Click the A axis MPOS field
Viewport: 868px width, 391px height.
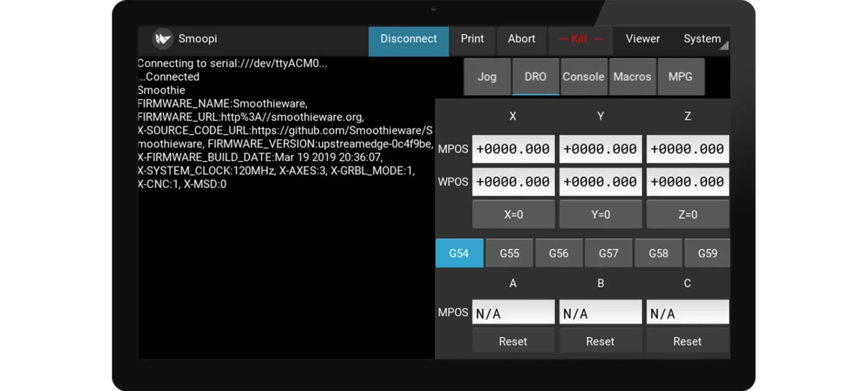pos(513,312)
